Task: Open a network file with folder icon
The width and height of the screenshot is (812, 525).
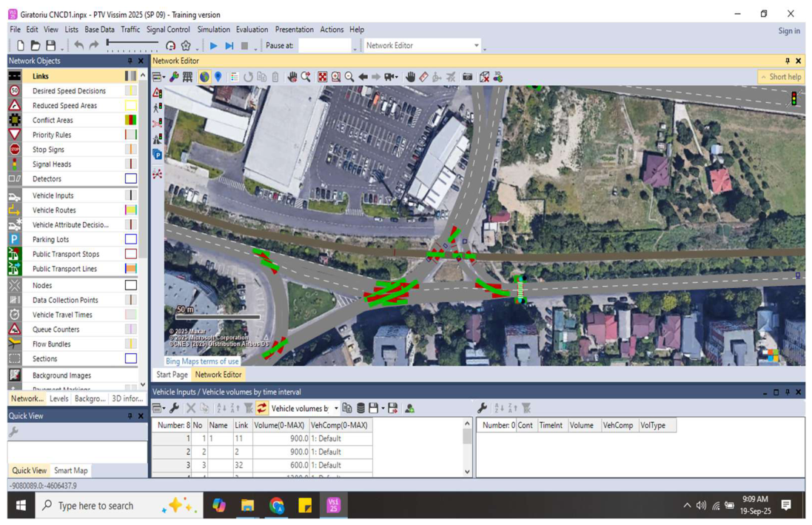Action: tap(36, 46)
